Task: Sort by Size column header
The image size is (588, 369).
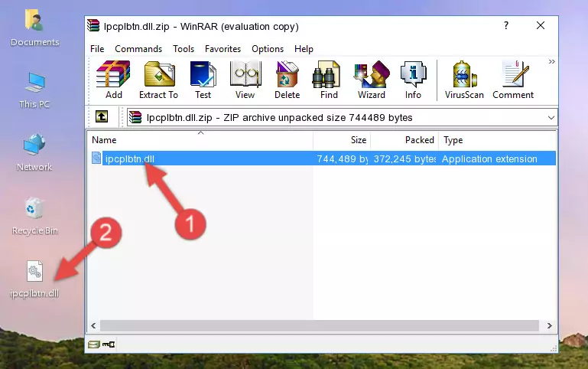Action: [x=342, y=140]
